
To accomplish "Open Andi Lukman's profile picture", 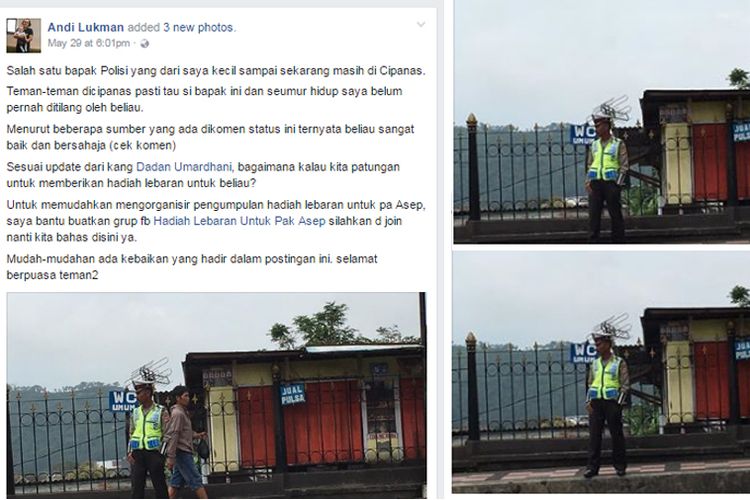I will 23,36.
